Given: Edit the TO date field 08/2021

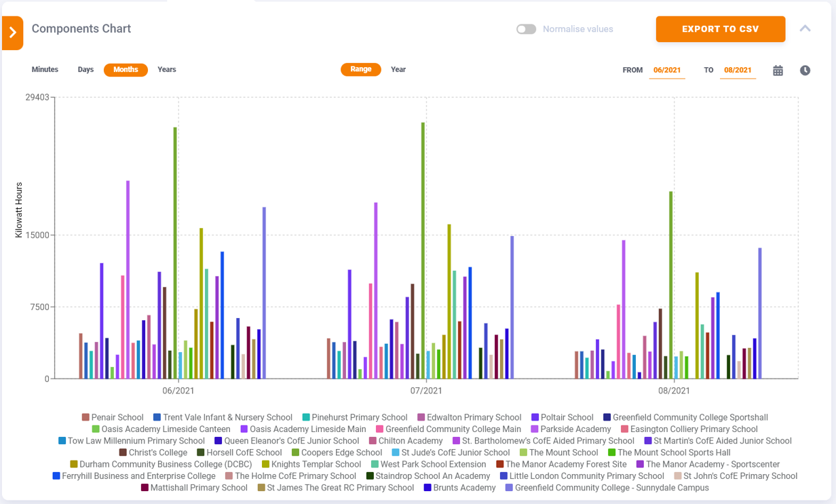Looking at the screenshot, I should pos(737,71).
